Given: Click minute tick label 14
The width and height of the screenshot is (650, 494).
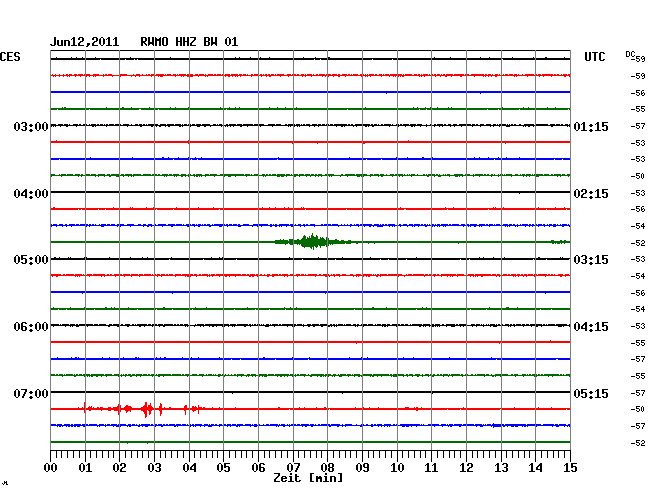Looking at the screenshot, I should point(535,468).
